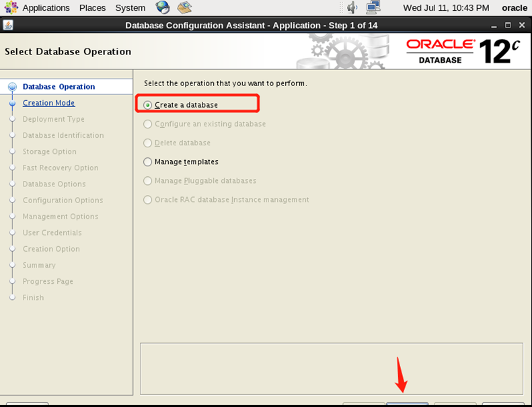The height and width of the screenshot is (407, 532).
Task: Click the Fast Recovery Option step
Action: coord(61,168)
